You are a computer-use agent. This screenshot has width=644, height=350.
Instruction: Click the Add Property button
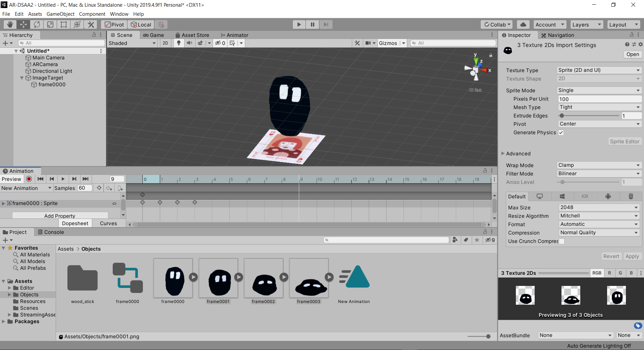coord(60,216)
